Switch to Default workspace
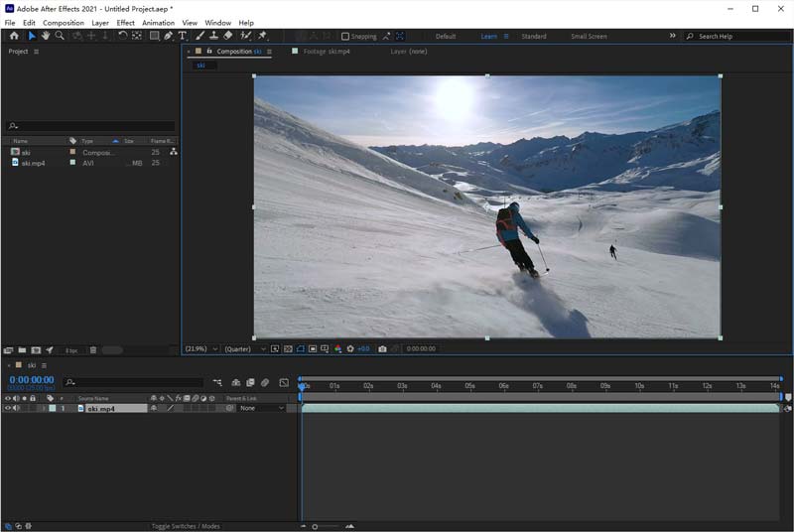The height and width of the screenshot is (532, 794). (x=446, y=37)
